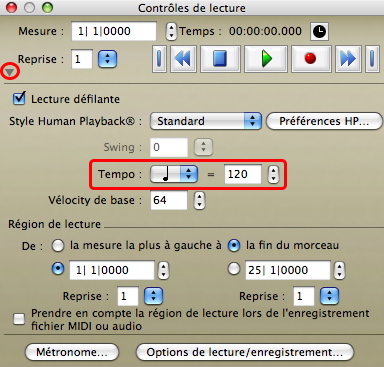This screenshot has height=367, width=384.
Task: Start recording with the red record button
Action: (x=310, y=59)
